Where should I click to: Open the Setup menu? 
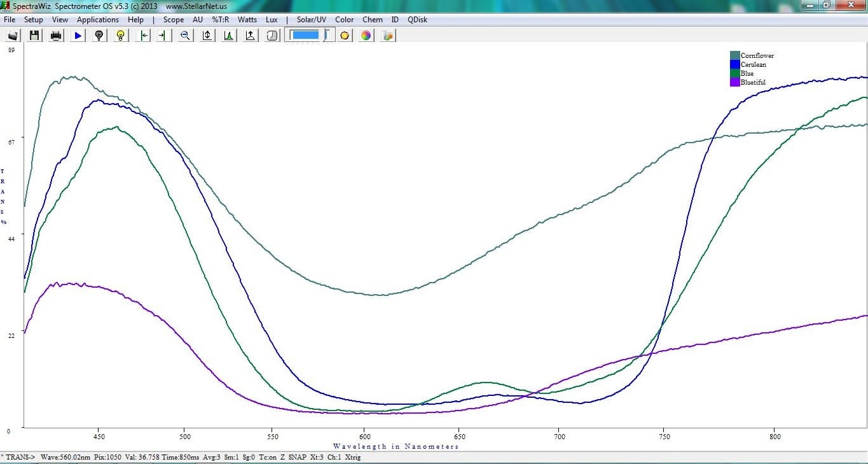pyautogui.click(x=34, y=20)
